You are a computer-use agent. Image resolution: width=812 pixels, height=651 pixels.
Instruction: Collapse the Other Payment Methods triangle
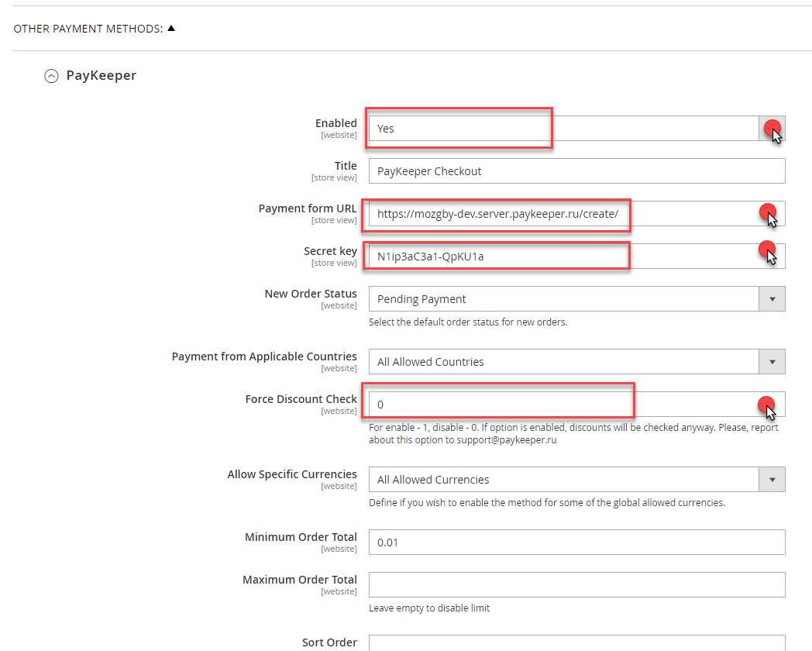(171, 29)
